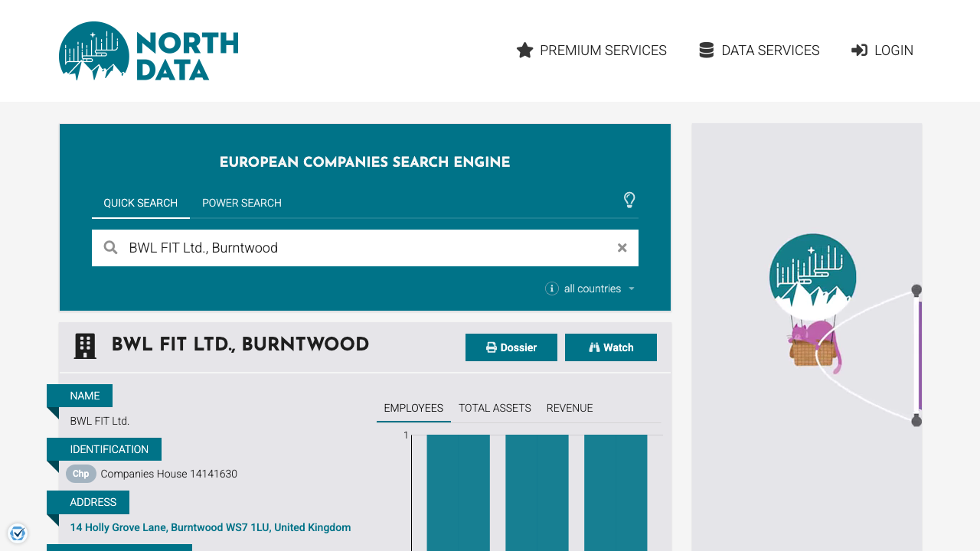Screen dimensions: 980x551
Task: Open the Burntwood address link
Action: point(211,527)
